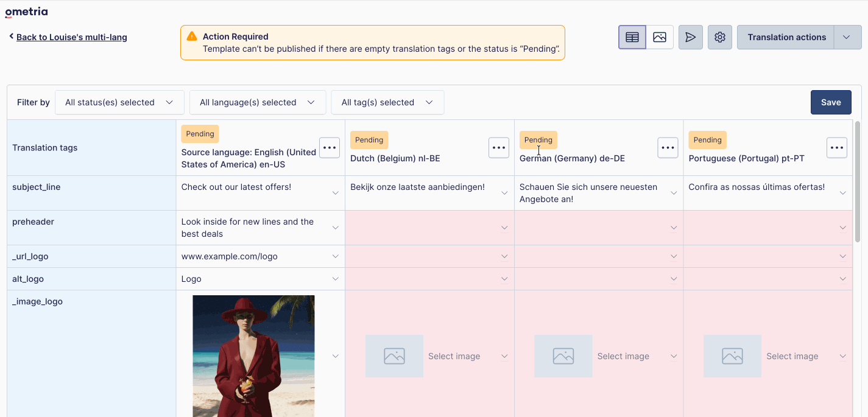Open the Dutch column three-dots menu
Screen dimensions: 868x417
[499, 147]
